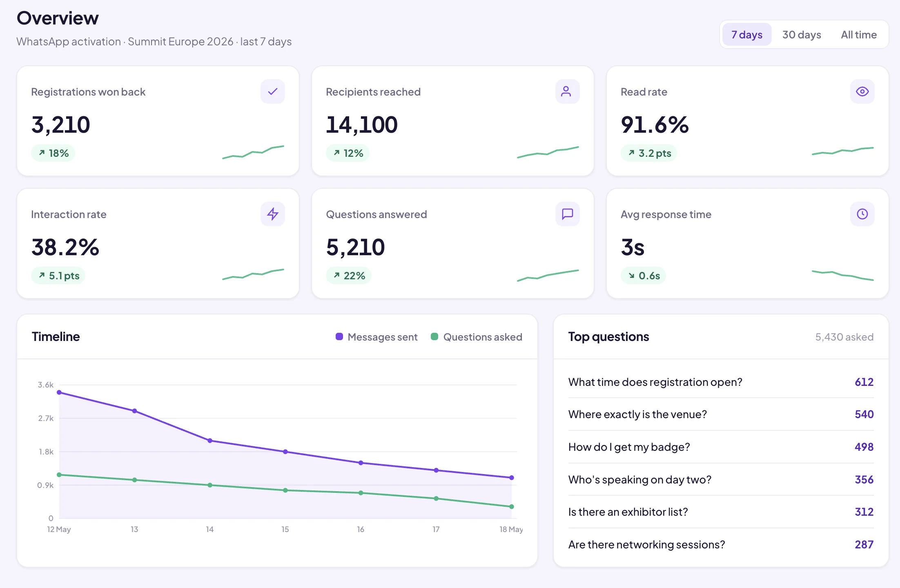Click the 3,210 registrations value
The width and height of the screenshot is (900, 588).
coord(61,125)
